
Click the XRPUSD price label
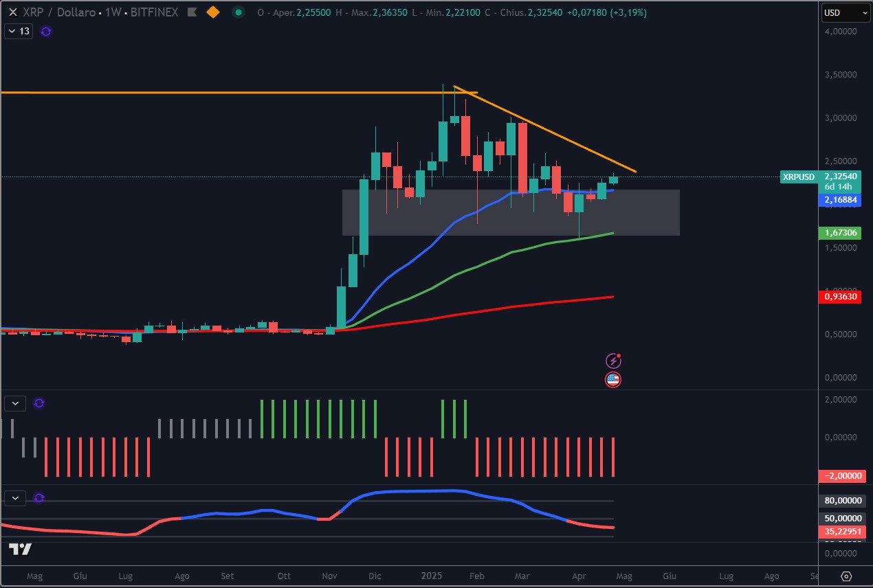(x=798, y=177)
